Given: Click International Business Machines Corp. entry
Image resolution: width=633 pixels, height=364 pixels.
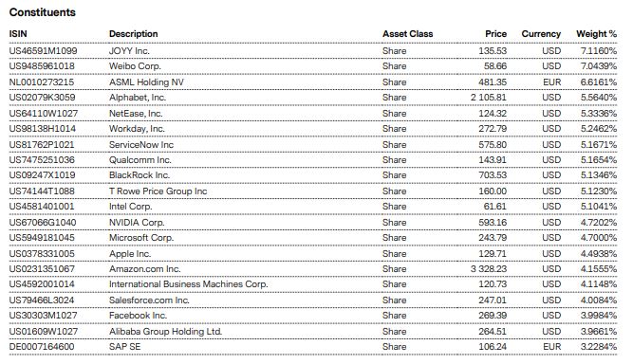Looking at the screenshot, I should tap(189, 284).
